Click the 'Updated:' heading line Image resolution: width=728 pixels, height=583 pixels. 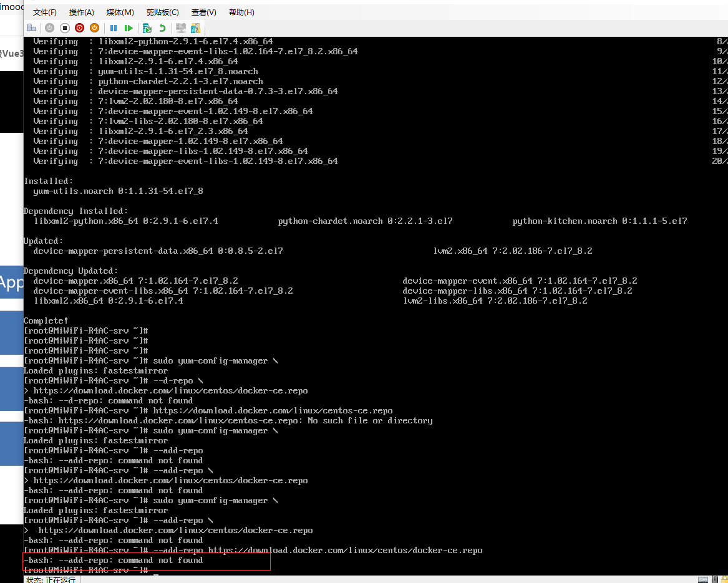coord(43,241)
